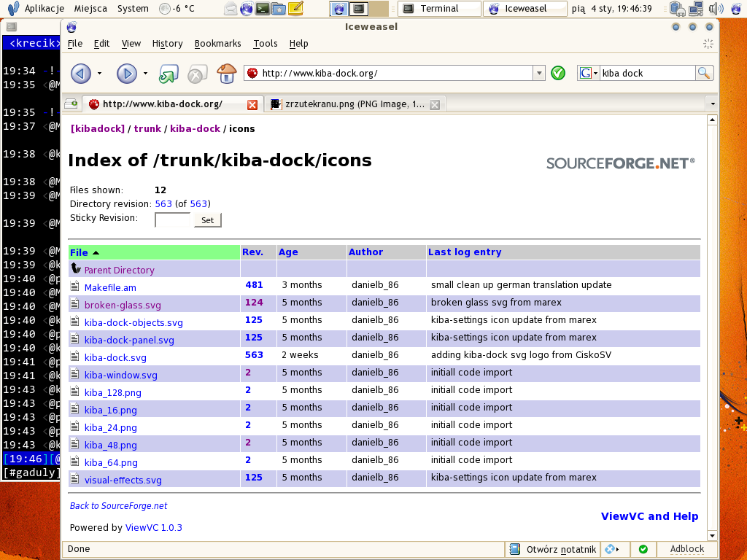Switch to the zrzutekranu.png tab
Image resolution: width=747 pixels, height=560 pixels.
click(x=355, y=104)
